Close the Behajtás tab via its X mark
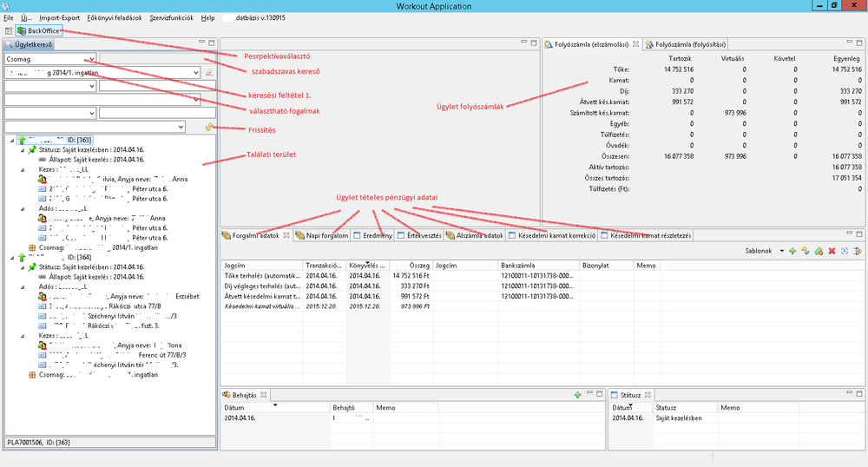This screenshot has height=467, width=868. pos(264,395)
